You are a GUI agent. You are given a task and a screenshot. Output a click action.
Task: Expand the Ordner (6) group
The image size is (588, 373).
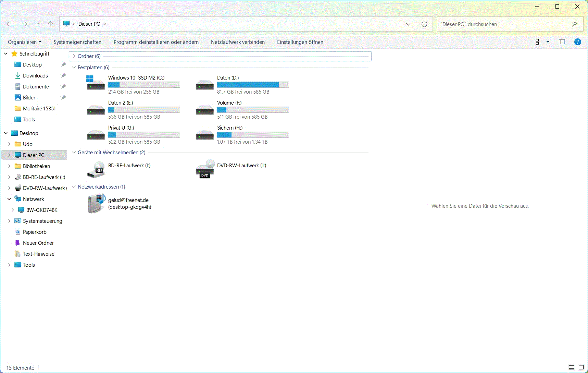(x=74, y=56)
